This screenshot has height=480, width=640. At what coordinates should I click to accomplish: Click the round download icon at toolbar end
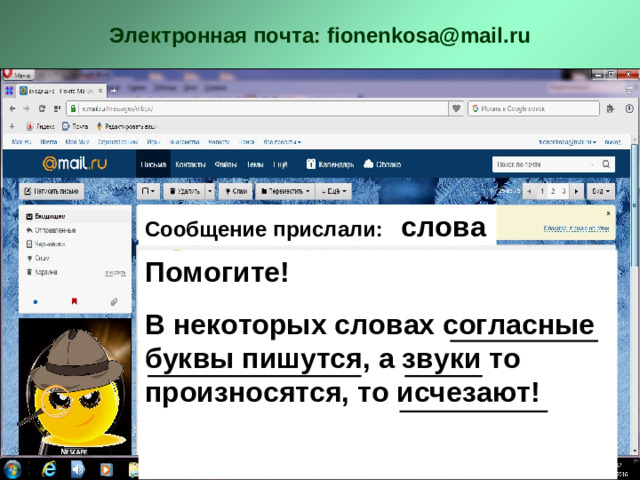point(629,109)
